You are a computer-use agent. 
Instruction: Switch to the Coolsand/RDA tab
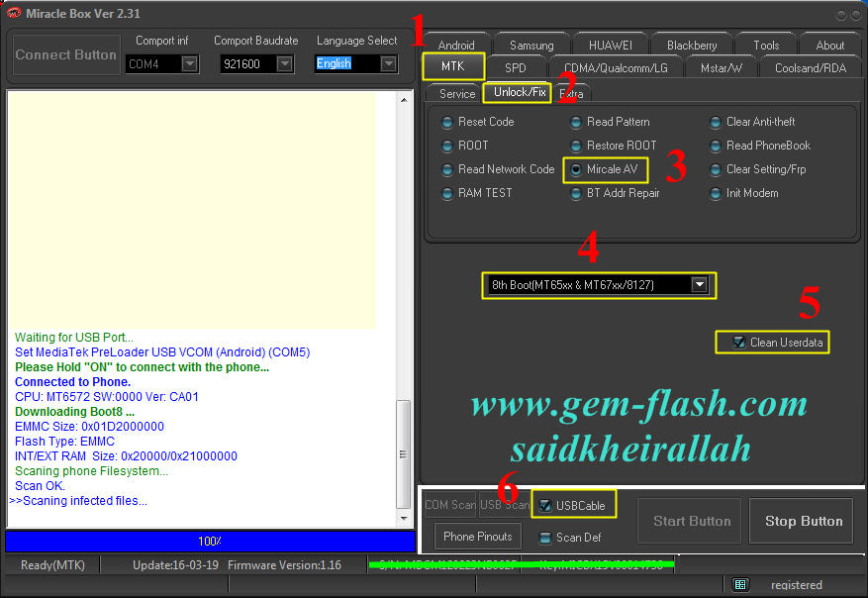click(811, 67)
